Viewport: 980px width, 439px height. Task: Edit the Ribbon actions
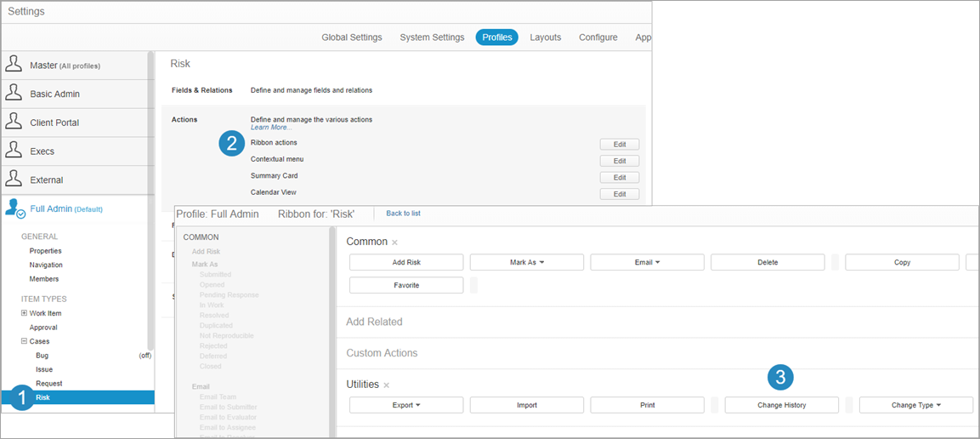[620, 144]
